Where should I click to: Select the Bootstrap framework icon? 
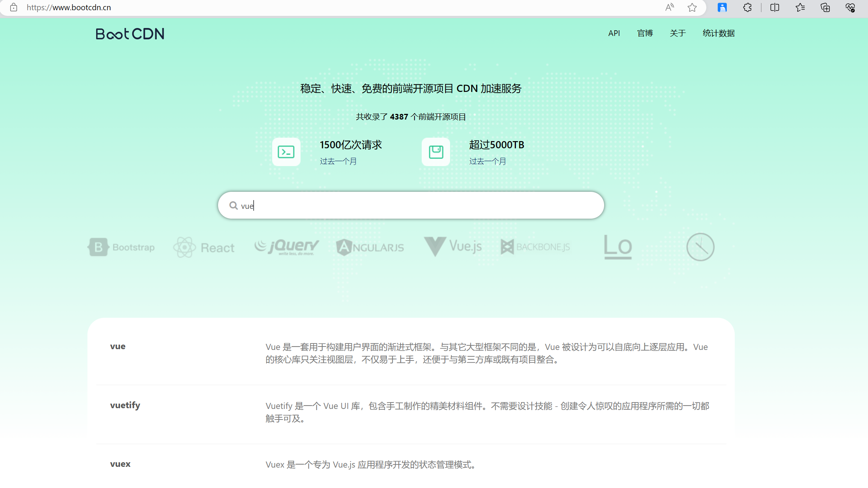pos(98,247)
